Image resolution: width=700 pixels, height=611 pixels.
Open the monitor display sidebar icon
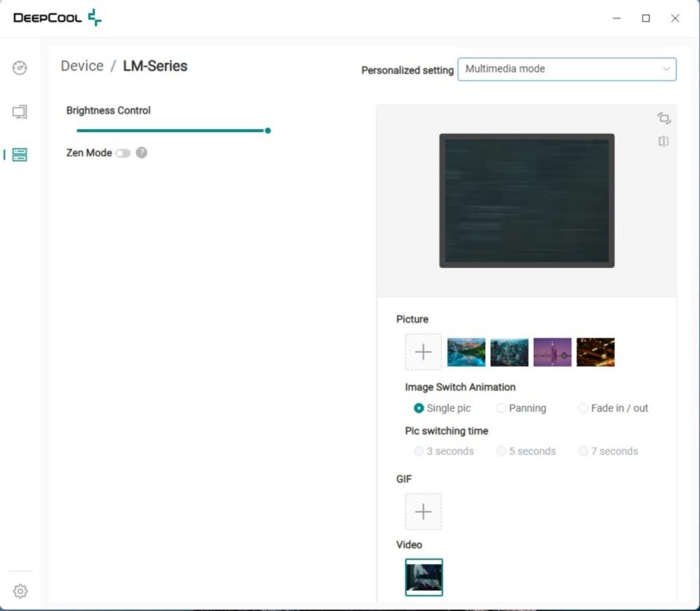click(x=20, y=111)
